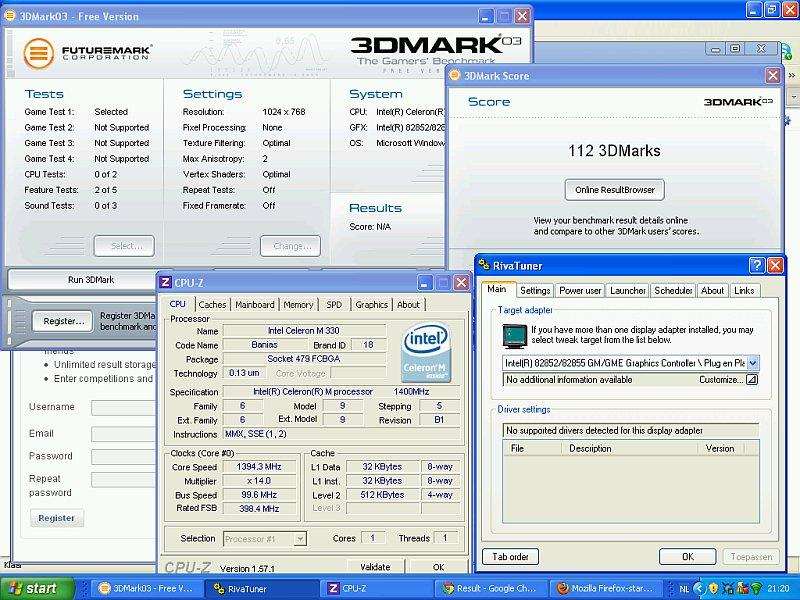Open the Memory tab in CPU-Z
This screenshot has width=800, height=600.
tap(298, 305)
